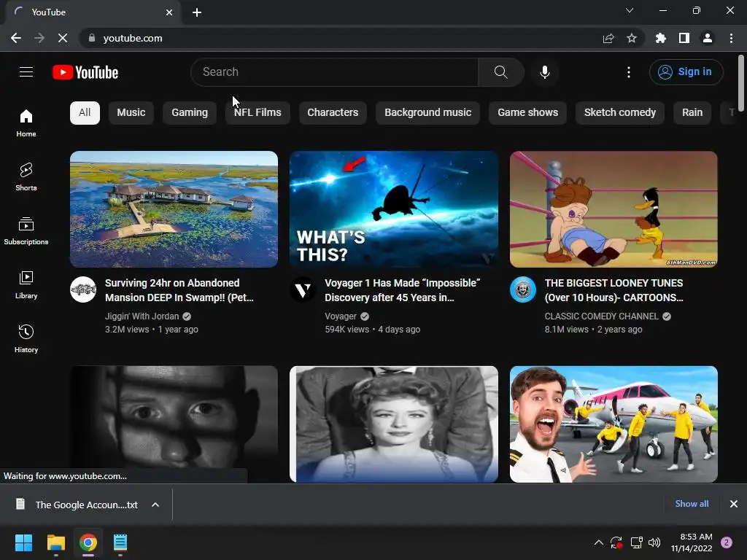The image size is (747, 560).
Task: Select the Game shows chip
Action: point(528,113)
